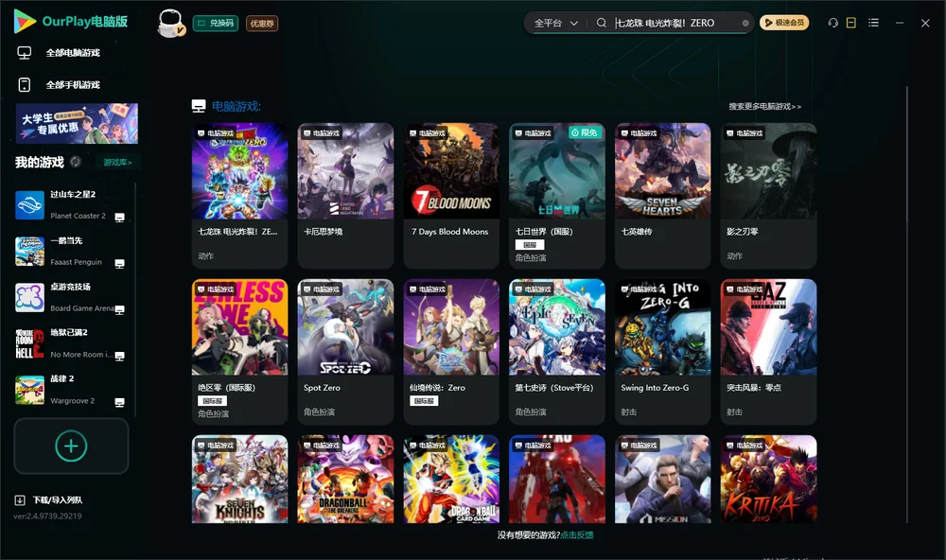This screenshot has width=946, height=560.
Task: Open the 卡厄思梦境 game card
Action: [x=345, y=196]
